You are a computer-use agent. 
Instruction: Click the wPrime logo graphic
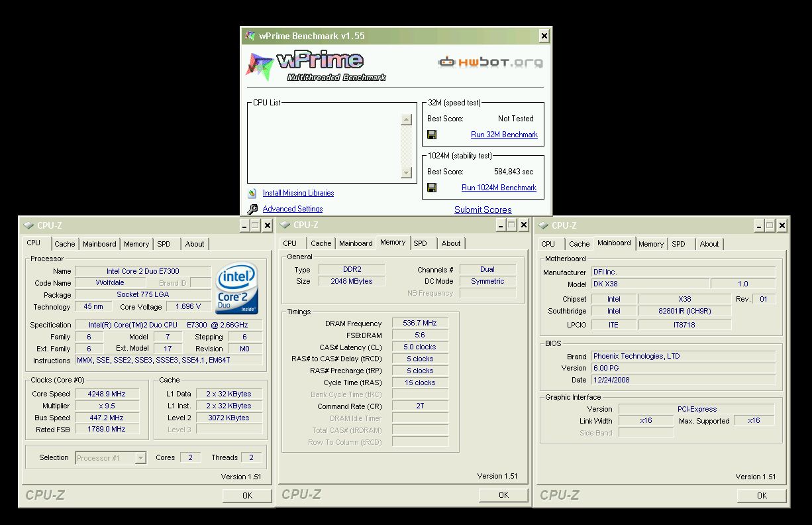click(316, 66)
